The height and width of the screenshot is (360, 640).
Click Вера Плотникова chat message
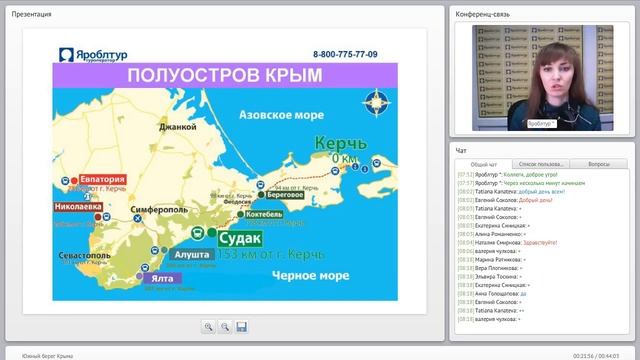pos(490,268)
